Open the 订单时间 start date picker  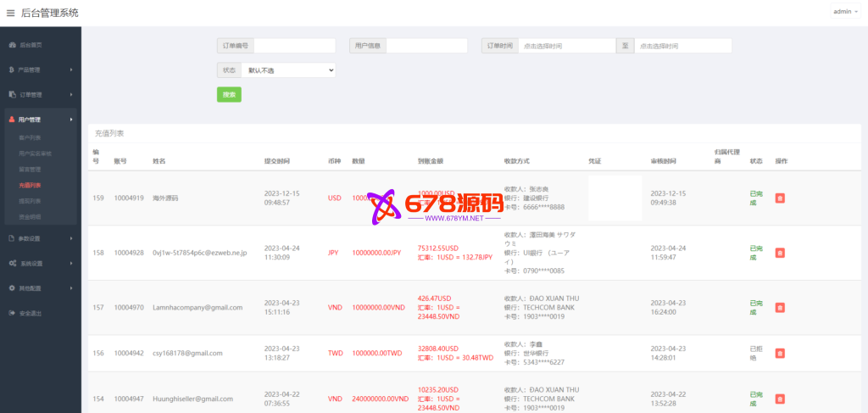[x=567, y=46]
